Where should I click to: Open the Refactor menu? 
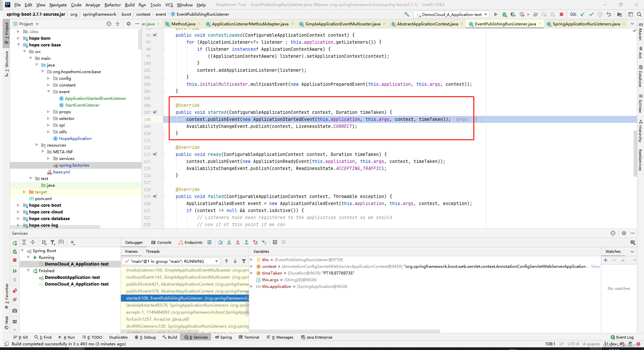[113, 5]
